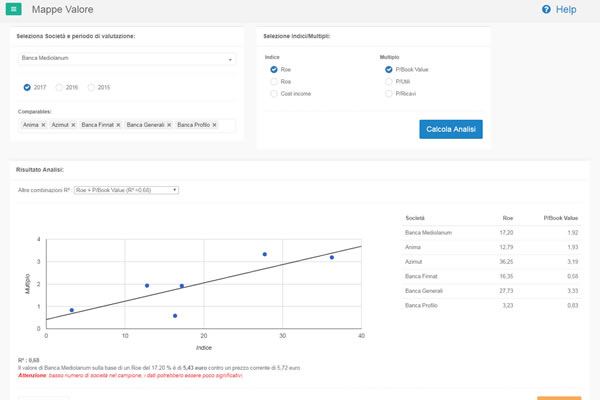Remove Banca Profilo from comparables
The image size is (600, 400).
point(214,125)
